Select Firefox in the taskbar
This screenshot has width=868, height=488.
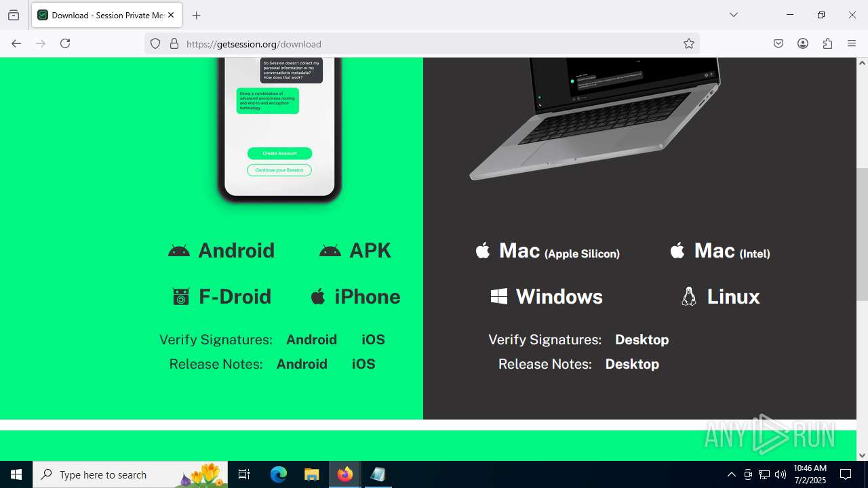point(344,474)
